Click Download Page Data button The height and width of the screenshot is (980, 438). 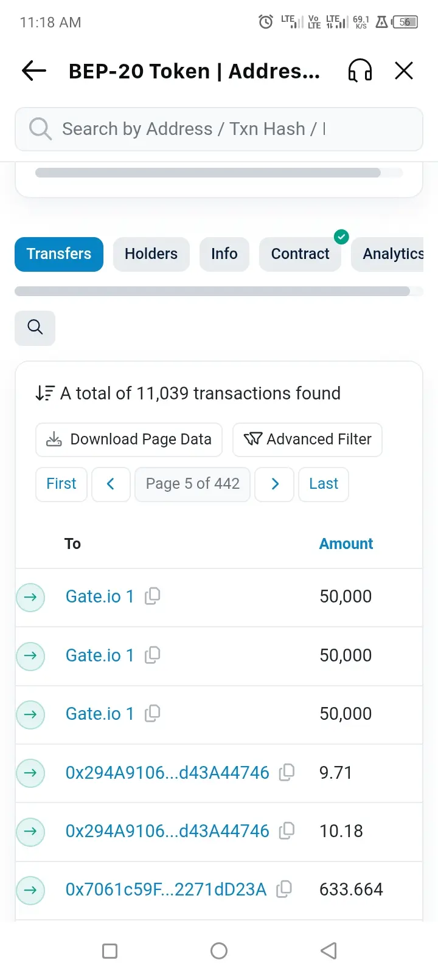pyautogui.click(x=129, y=440)
